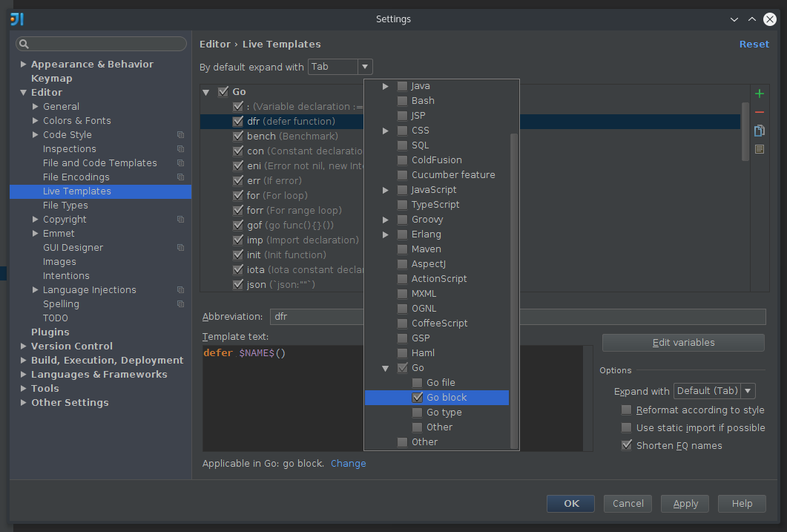
Task: Click the Copyright settings gear-copy icon
Action: [180, 219]
